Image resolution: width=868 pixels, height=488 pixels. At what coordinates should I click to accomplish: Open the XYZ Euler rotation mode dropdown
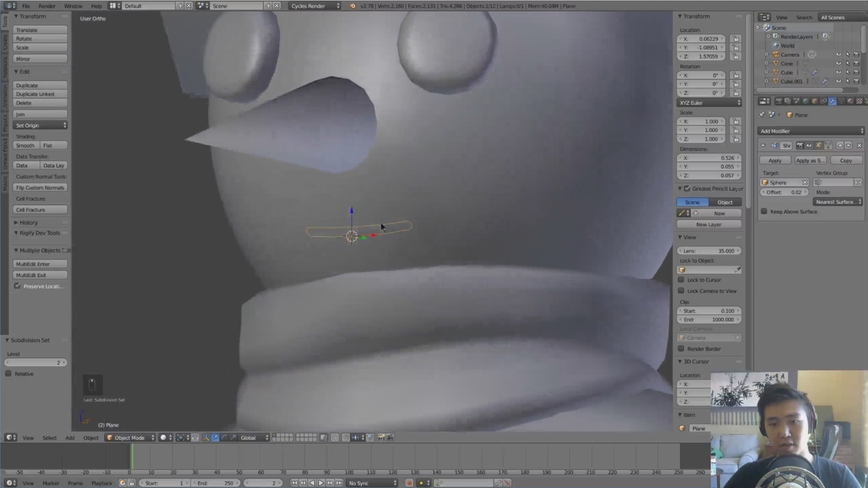709,103
